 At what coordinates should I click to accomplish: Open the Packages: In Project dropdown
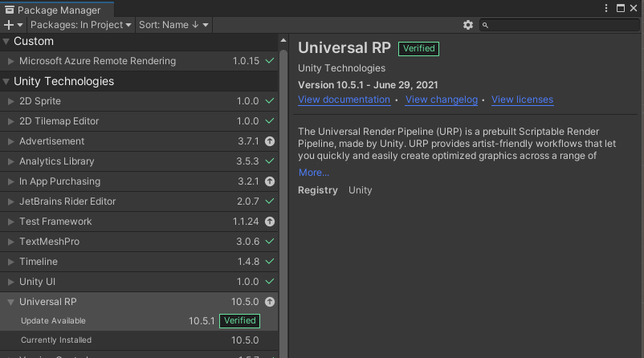click(x=80, y=25)
